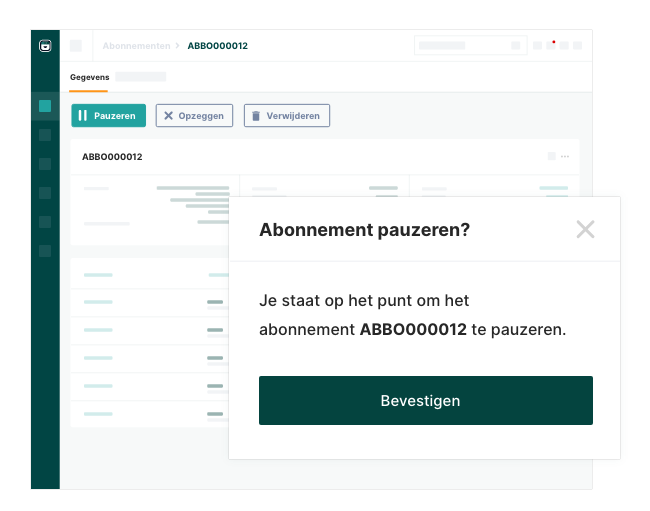Close the Abonnement pauzeren dialog
The image size is (650, 511).
point(585,229)
